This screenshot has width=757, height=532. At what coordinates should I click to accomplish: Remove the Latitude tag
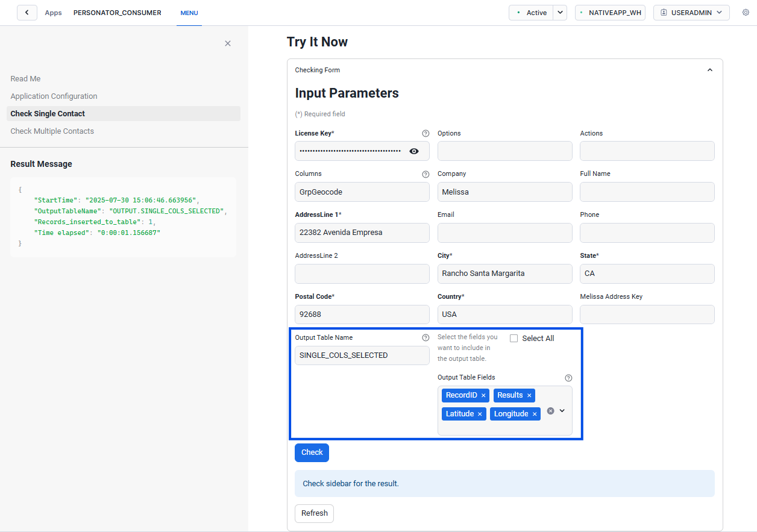pyautogui.click(x=480, y=415)
